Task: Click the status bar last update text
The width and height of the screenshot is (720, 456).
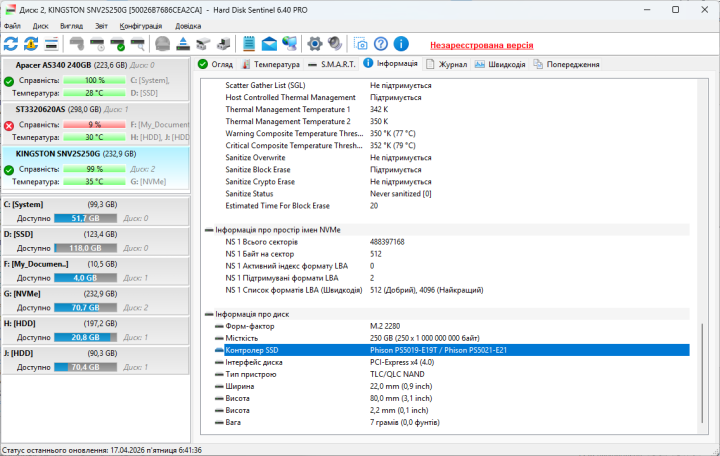Action: (102, 450)
